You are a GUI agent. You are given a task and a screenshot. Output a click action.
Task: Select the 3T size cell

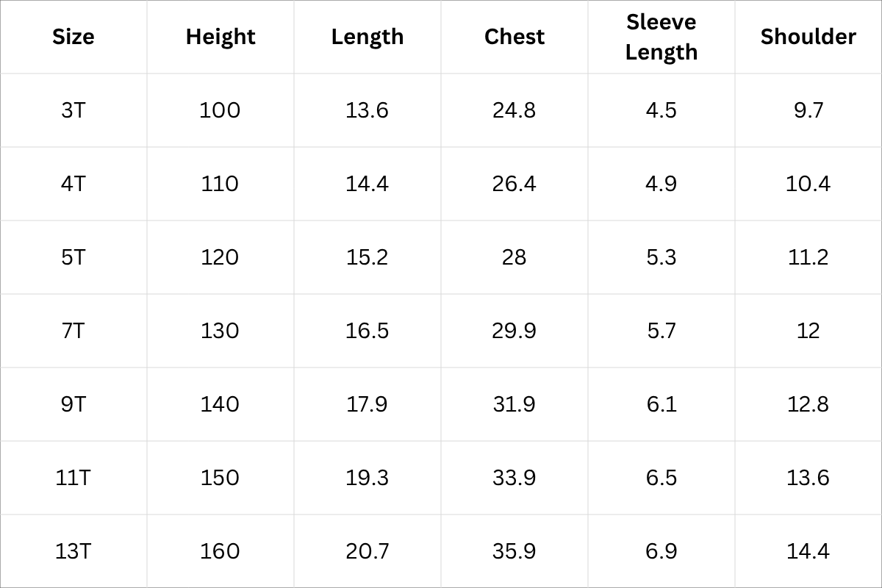pyautogui.click(x=73, y=110)
